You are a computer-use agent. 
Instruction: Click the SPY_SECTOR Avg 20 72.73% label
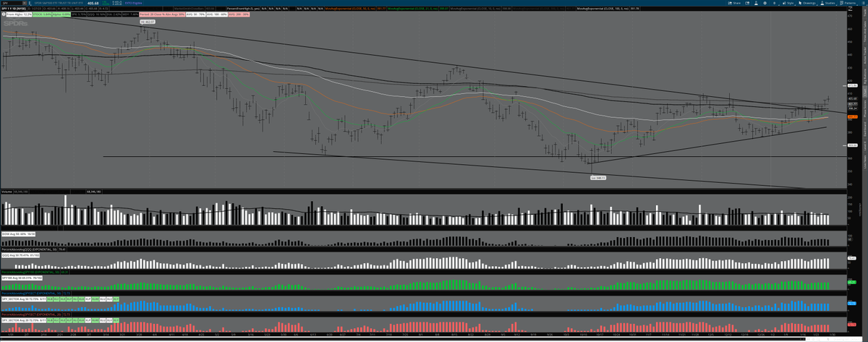[24, 320]
